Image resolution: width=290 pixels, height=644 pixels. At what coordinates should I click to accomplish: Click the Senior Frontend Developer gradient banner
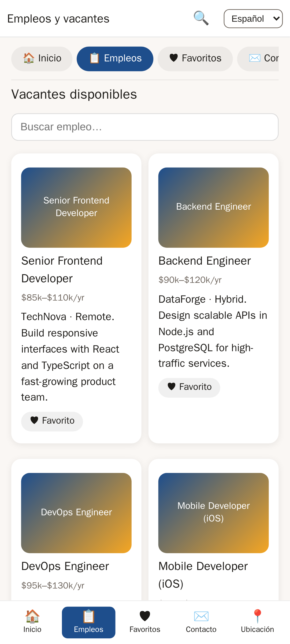(76, 208)
